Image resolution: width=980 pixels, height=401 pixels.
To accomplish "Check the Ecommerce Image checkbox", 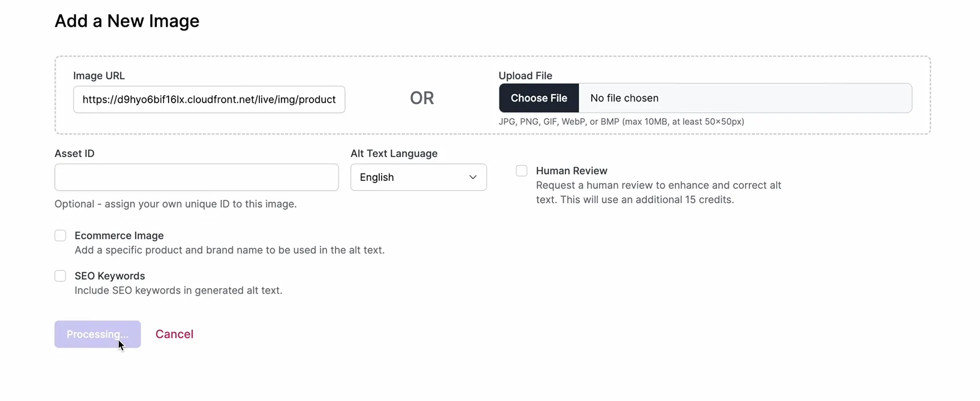I will [x=60, y=235].
